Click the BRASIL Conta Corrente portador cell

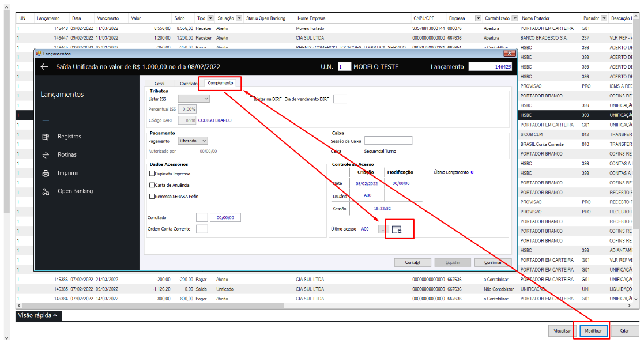click(x=542, y=144)
